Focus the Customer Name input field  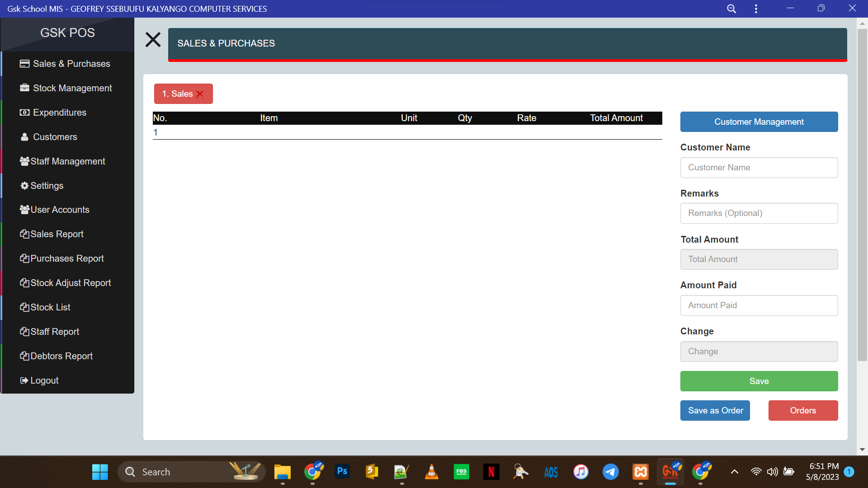(x=759, y=168)
